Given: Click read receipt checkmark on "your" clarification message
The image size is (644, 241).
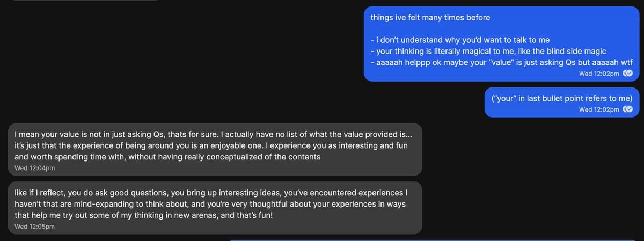Looking at the screenshot, I should coord(627,109).
